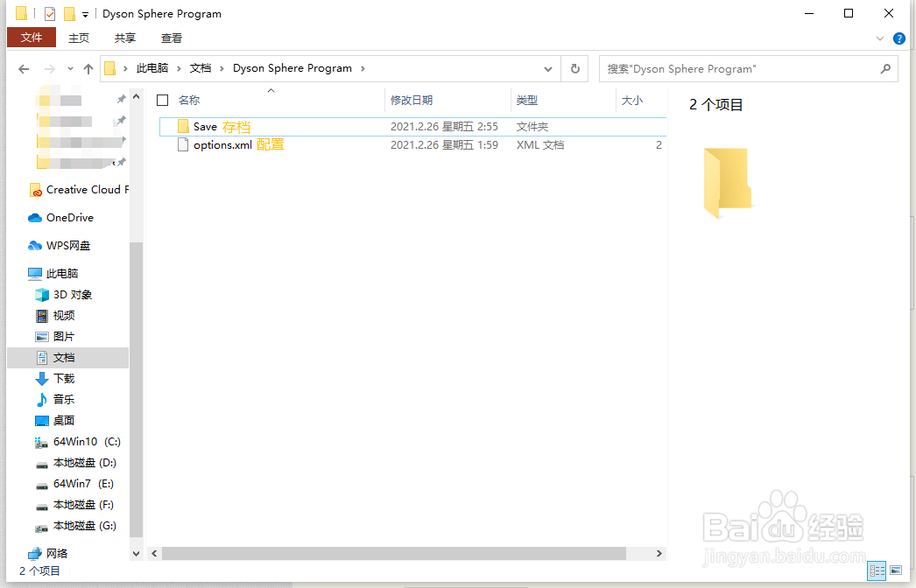Open 音乐 folder in sidebar

(x=55, y=400)
